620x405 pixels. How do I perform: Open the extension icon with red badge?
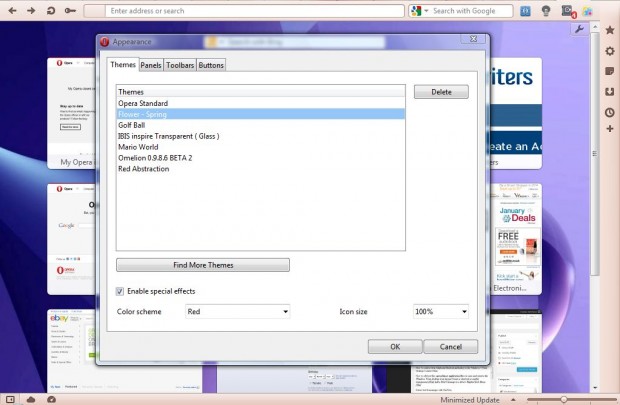tap(568, 11)
